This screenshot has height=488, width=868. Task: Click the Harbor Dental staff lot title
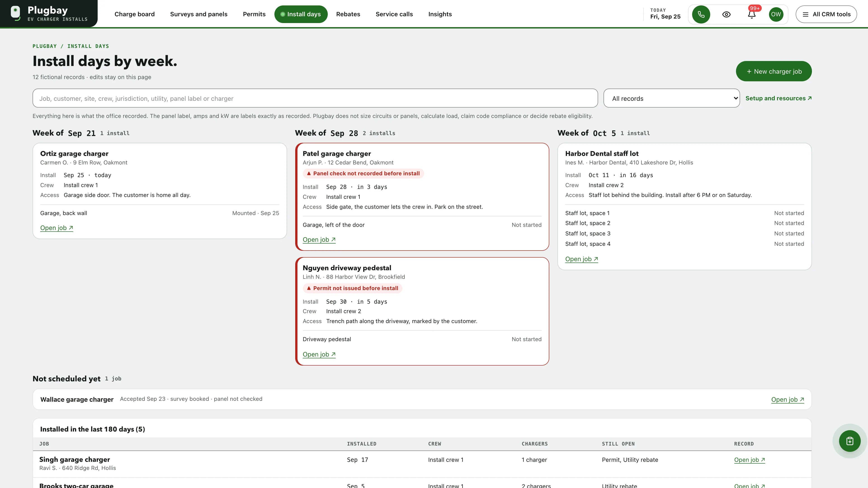[x=602, y=154]
